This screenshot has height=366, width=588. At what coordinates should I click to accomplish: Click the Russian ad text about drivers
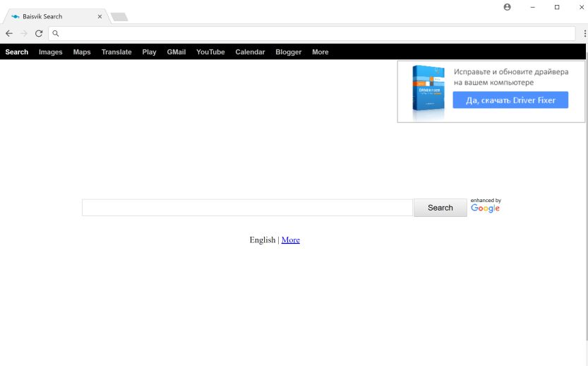(511, 77)
